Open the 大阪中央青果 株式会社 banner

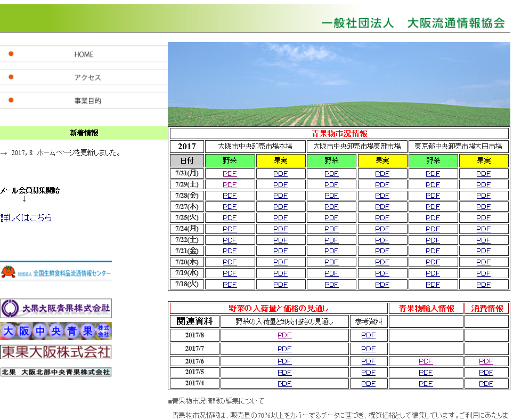(56, 331)
